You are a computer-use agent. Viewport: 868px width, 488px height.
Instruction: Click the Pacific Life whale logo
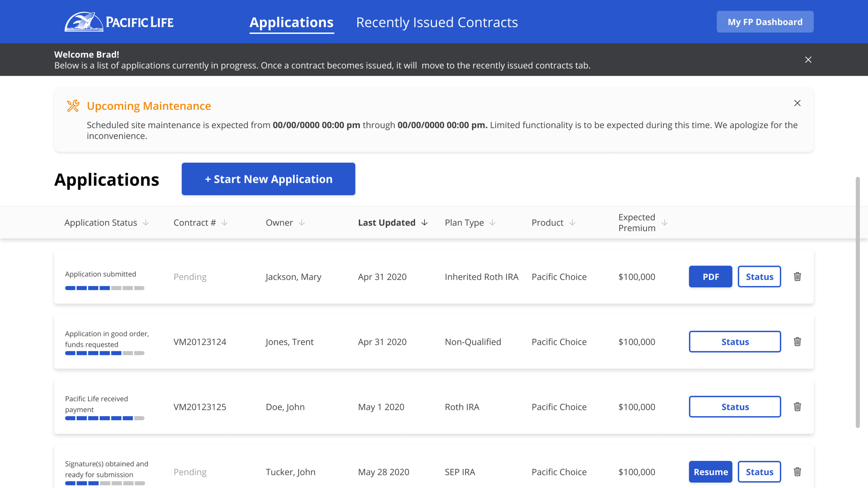(x=84, y=22)
